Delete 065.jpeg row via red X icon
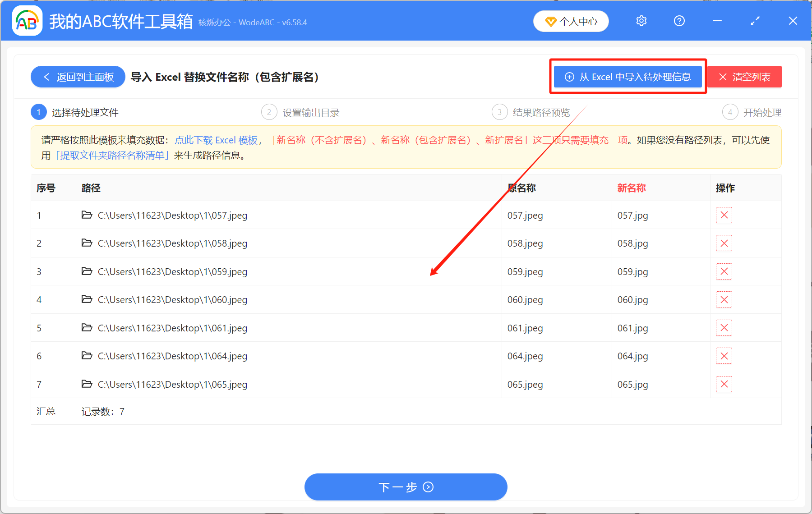The width and height of the screenshot is (812, 514). click(724, 384)
